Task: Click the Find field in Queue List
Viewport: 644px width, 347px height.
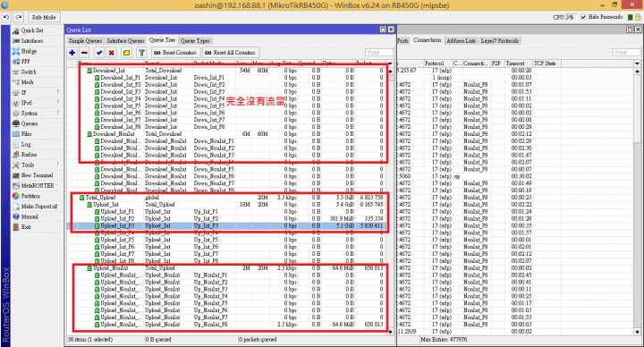Action: coord(378,52)
